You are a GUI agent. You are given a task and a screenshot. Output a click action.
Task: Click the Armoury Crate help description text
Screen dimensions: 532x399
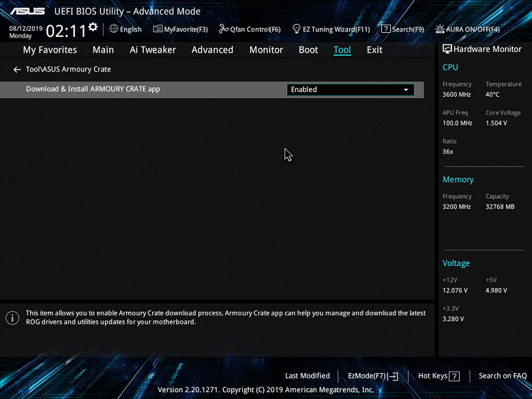click(x=226, y=318)
